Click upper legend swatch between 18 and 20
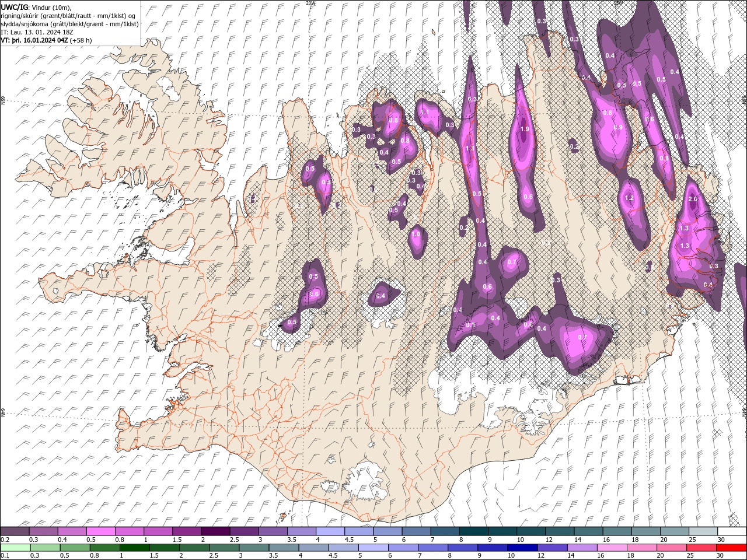Viewport: 747px width, 560px height. click(x=645, y=531)
